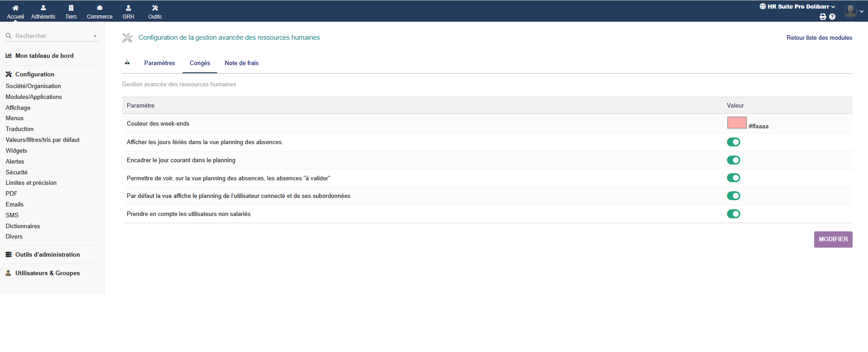Open the Tiers building icon
Viewport: 868px width, 352px height.
coord(71,8)
